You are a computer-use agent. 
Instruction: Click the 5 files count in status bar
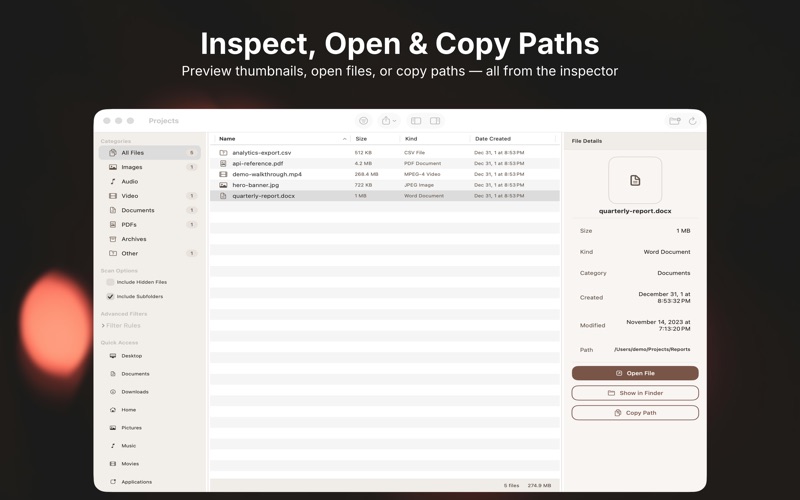[x=511, y=485]
